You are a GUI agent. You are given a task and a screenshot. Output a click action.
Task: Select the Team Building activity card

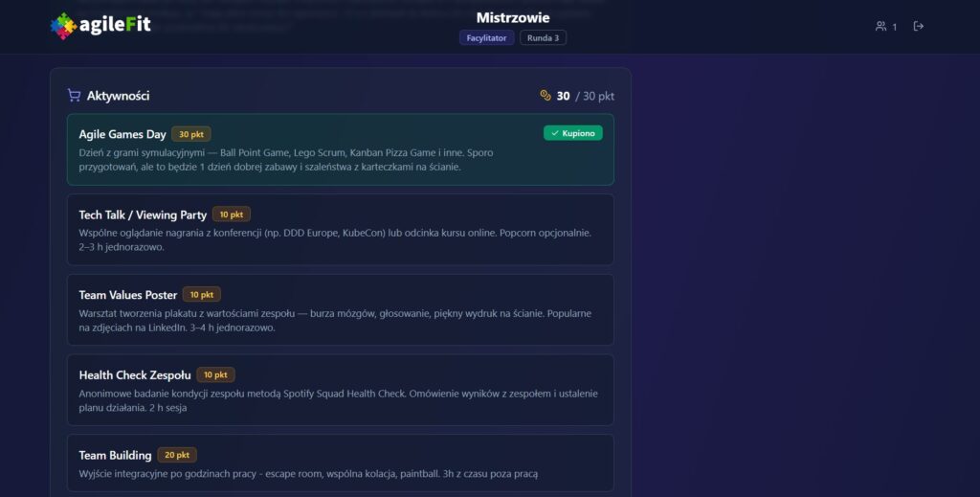click(x=340, y=463)
